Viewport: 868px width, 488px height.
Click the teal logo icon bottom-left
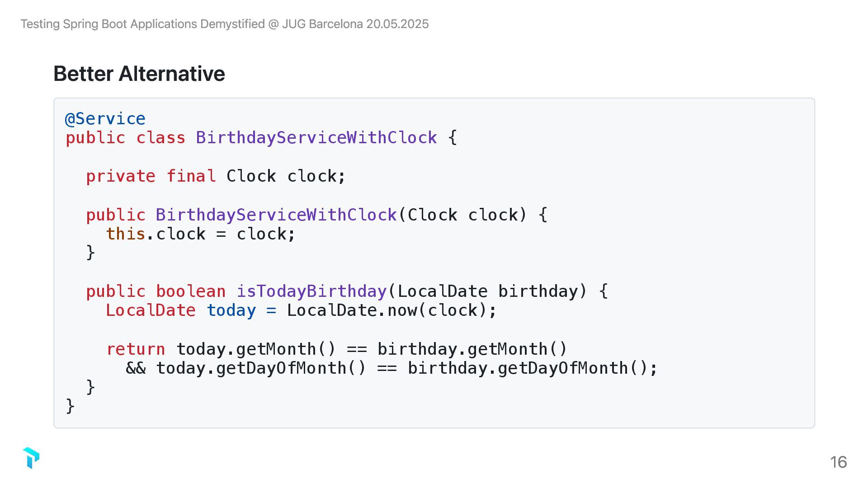tap(31, 458)
